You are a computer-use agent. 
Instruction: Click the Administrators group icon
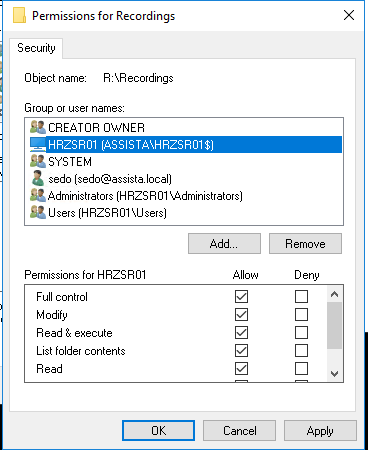[38, 195]
